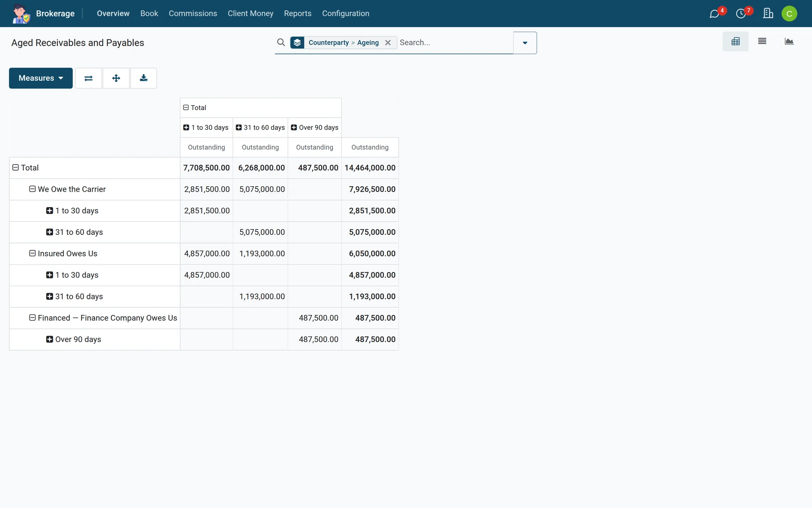The width and height of the screenshot is (812, 508).
Task: Open the activities clock icon
Action: click(x=741, y=14)
